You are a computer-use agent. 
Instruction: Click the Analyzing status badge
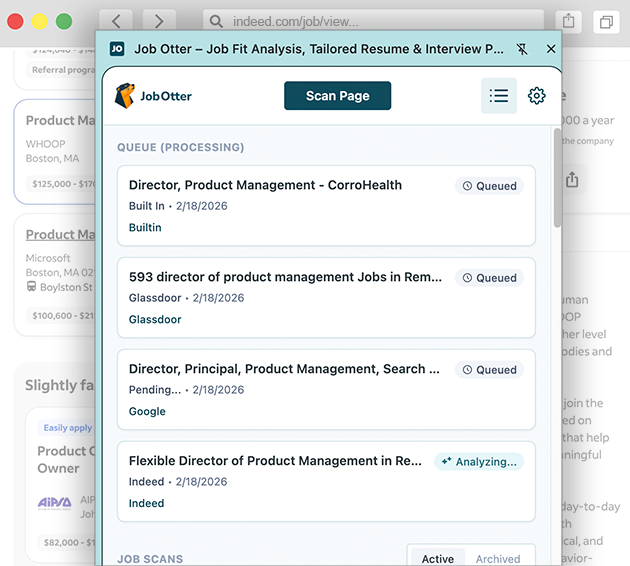(479, 462)
